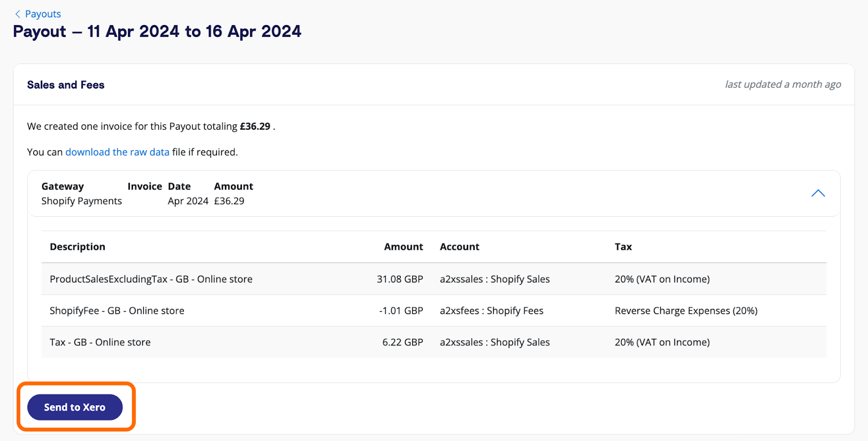
Task: Click the Account column header
Action: coord(459,247)
